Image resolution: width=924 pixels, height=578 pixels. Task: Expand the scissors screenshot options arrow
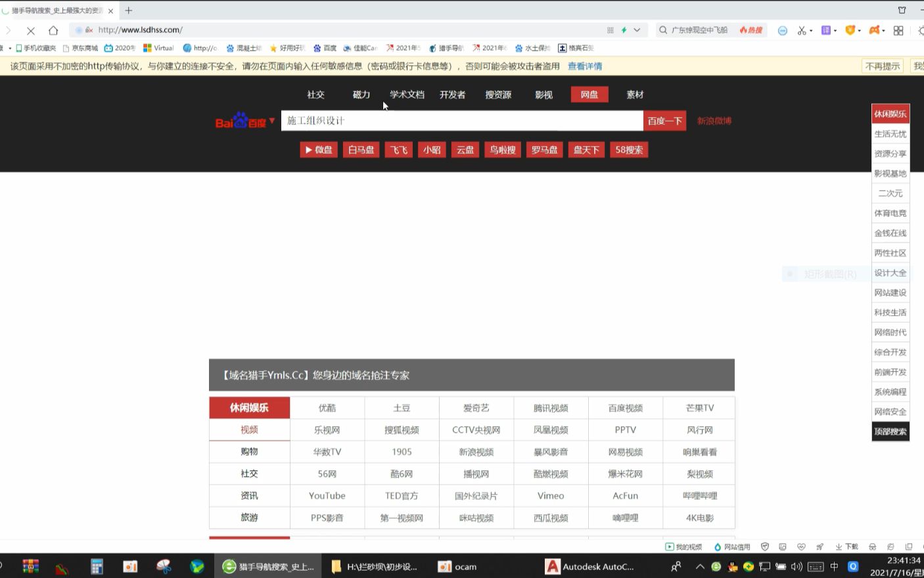(x=811, y=31)
